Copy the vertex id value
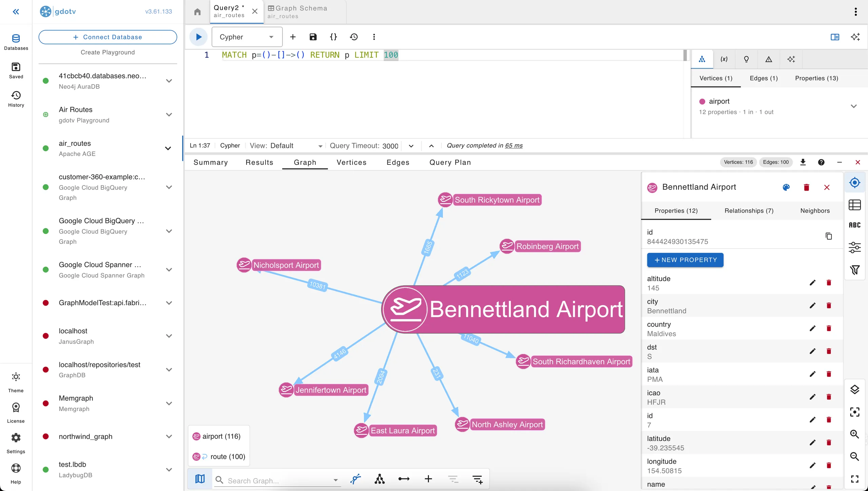This screenshot has height=491, width=868. click(829, 236)
